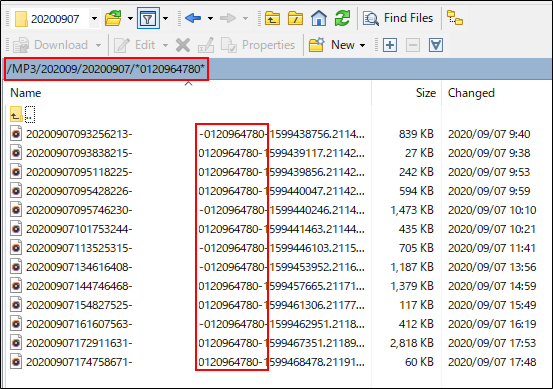
Task: Click date 2020/09/07 15:49
Action: pos(492,305)
